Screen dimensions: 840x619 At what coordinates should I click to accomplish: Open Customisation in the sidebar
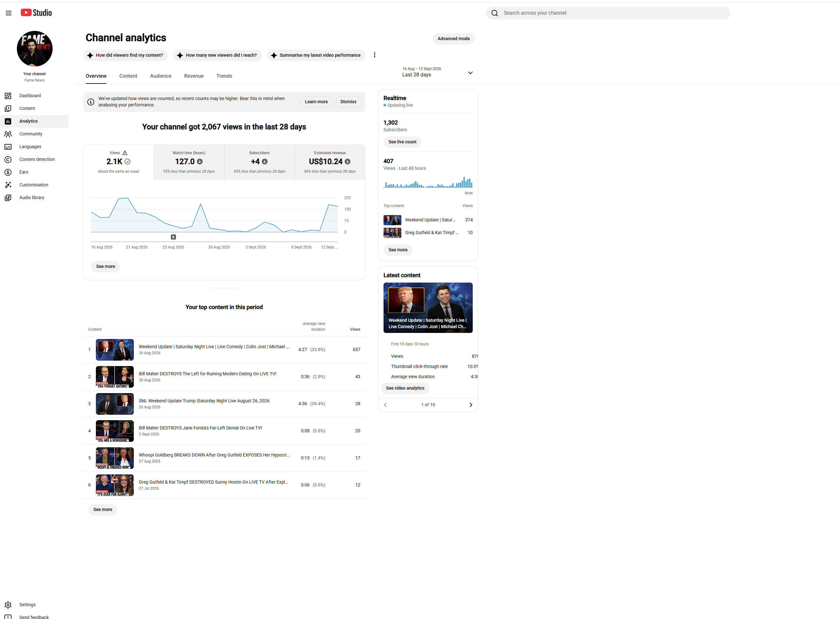click(34, 185)
